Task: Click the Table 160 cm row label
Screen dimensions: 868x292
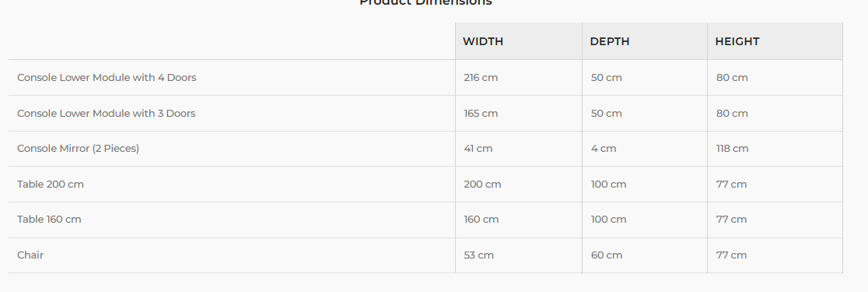Action: [x=49, y=220]
